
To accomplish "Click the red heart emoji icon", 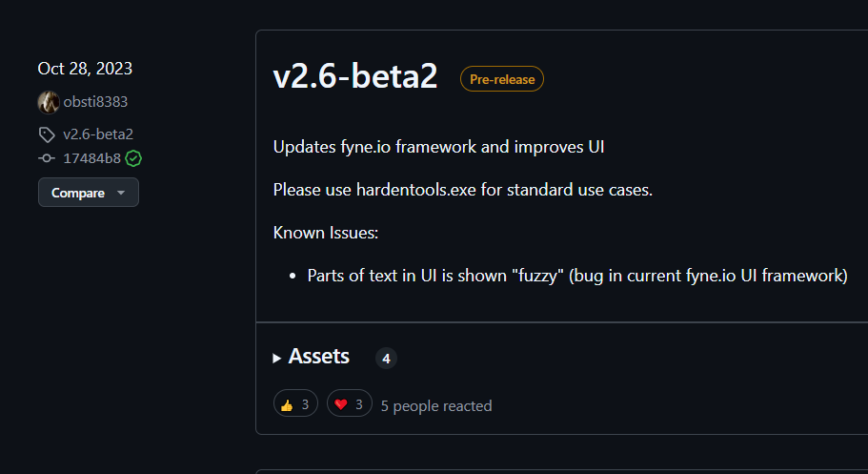I will point(341,404).
